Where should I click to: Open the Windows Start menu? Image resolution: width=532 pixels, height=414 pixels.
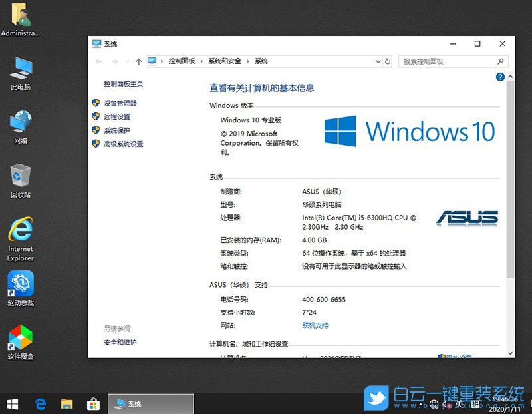tap(13, 403)
